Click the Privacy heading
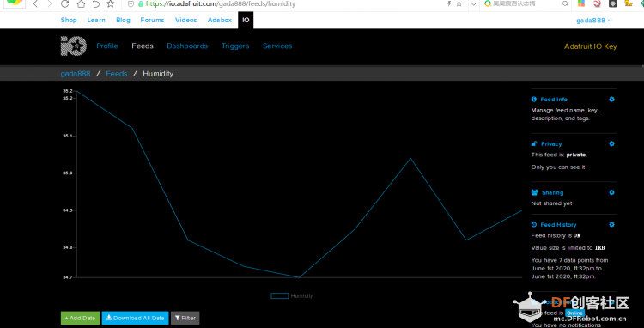644x328 pixels. pyautogui.click(x=551, y=144)
